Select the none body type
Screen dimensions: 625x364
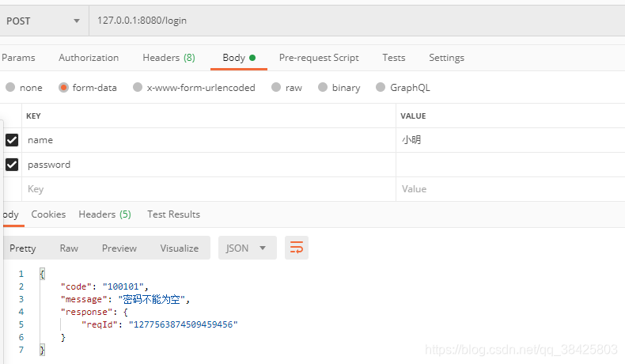coord(24,87)
